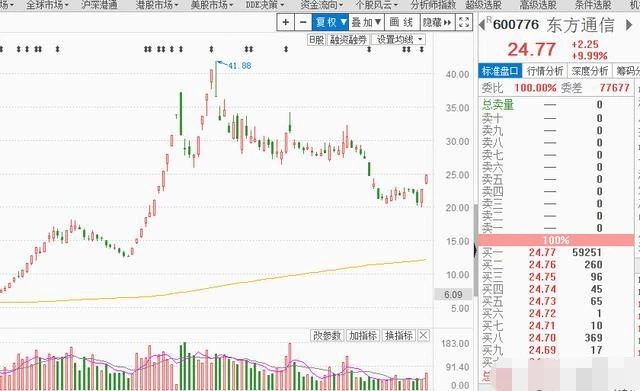Click the stock code 600776
The image size is (640, 391).
click(x=516, y=24)
